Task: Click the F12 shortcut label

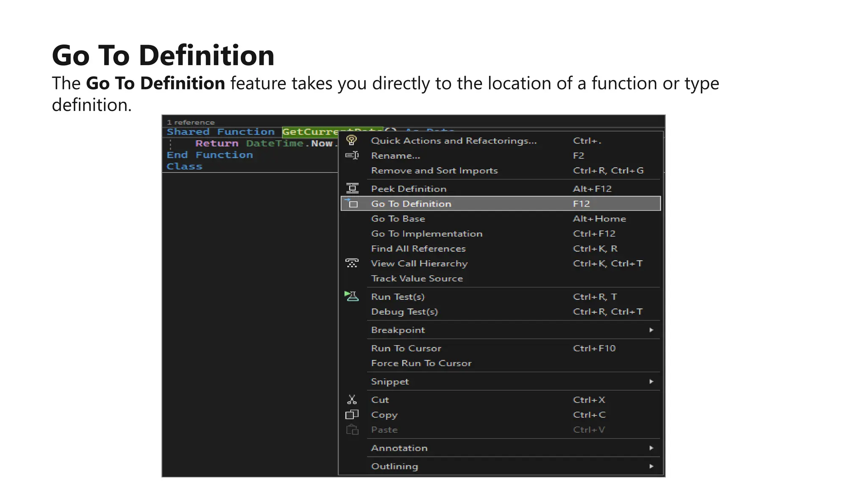Action: point(581,204)
